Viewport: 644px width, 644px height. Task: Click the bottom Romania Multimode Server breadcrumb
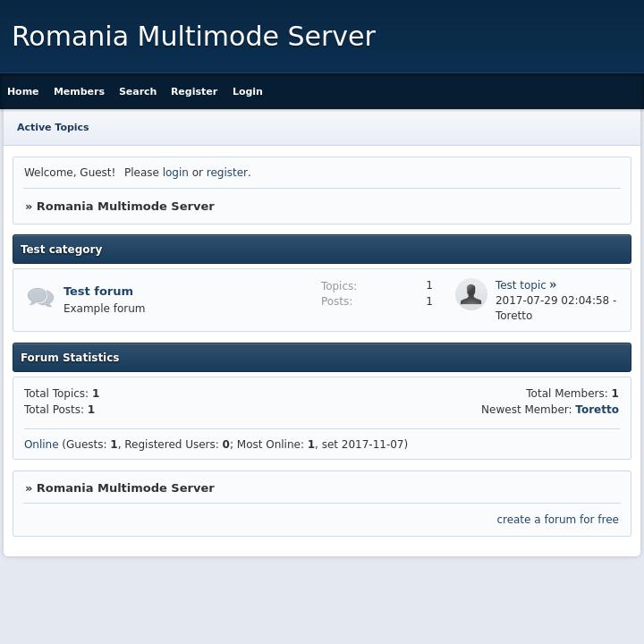(125, 488)
